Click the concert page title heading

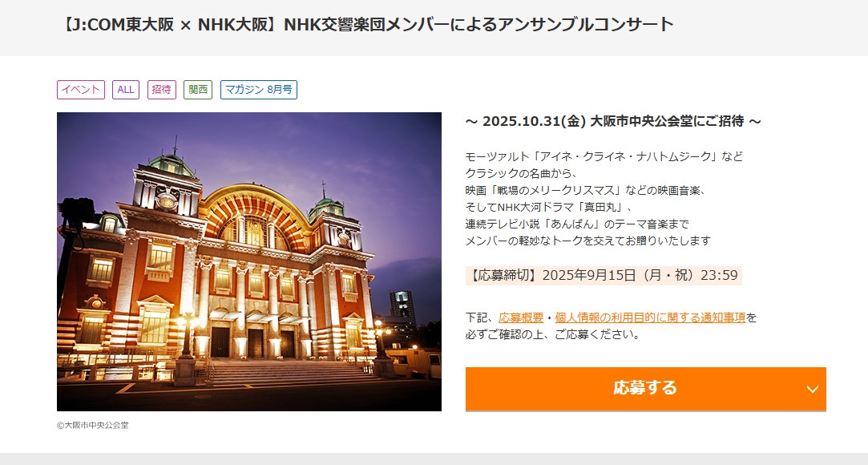(366, 25)
